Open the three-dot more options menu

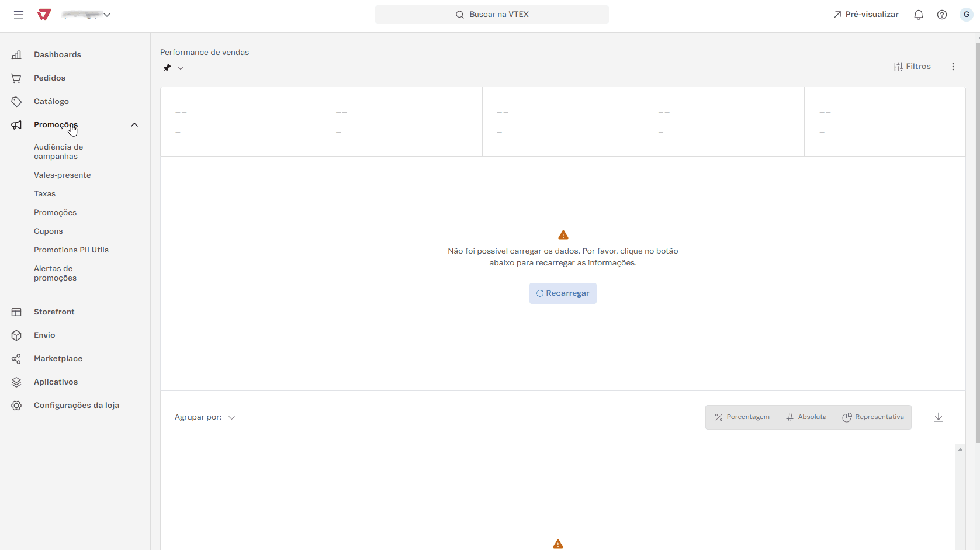tap(953, 67)
